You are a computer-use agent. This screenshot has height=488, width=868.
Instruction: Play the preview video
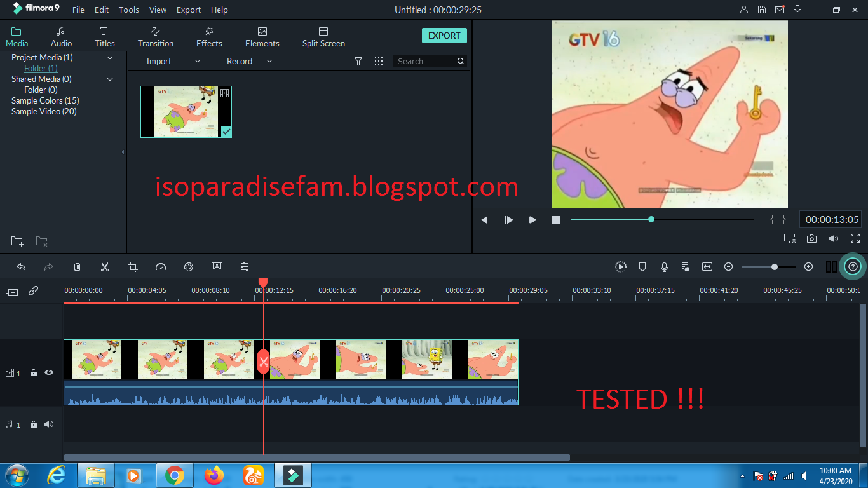point(532,220)
